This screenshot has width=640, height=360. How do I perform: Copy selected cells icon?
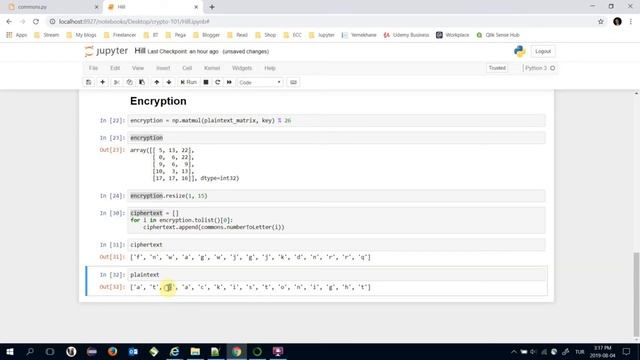(x=129, y=82)
